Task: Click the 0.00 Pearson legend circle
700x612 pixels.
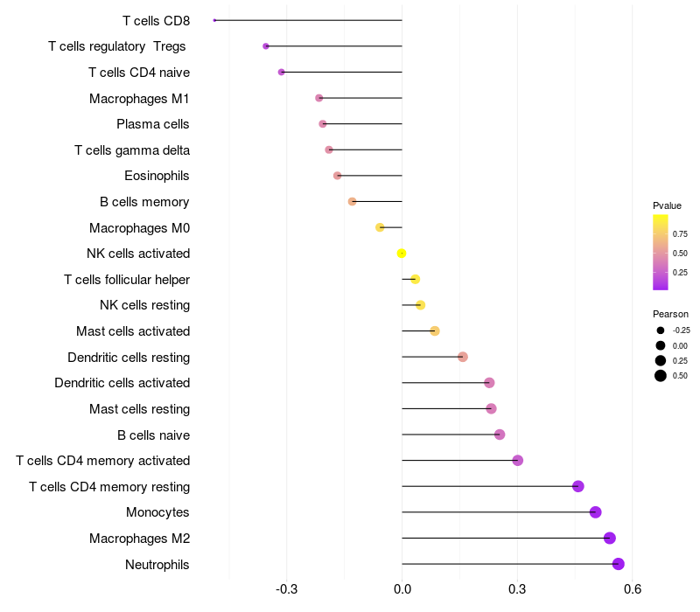Action: click(x=661, y=345)
